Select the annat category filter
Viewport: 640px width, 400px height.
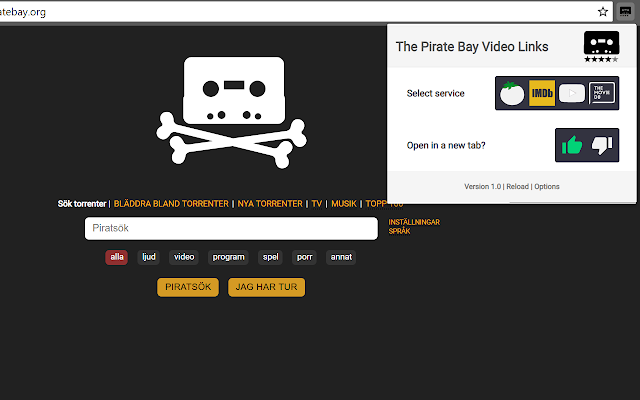pos(341,257)
